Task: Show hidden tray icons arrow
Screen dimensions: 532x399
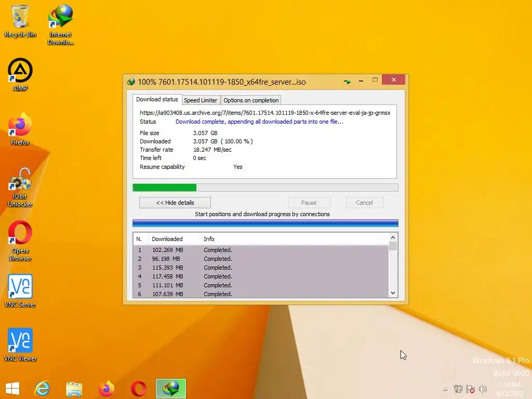Action: point(445,389)
